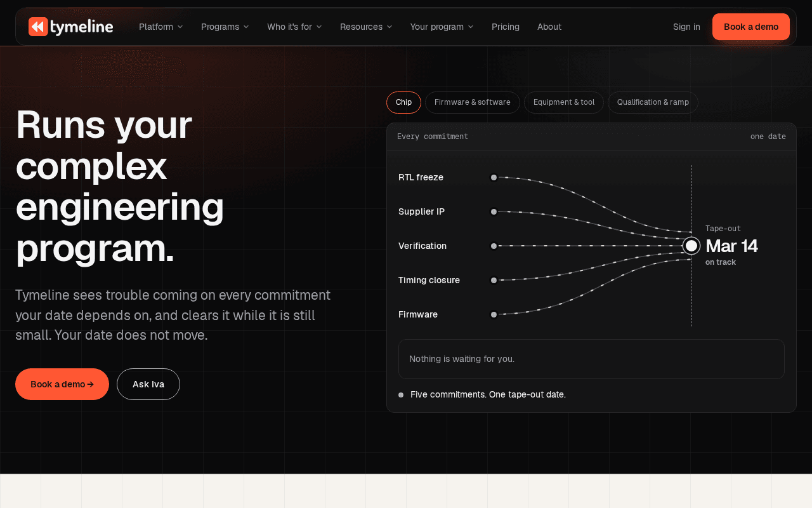
Task: Click the Ask Iva button
Action: (148, 384)
